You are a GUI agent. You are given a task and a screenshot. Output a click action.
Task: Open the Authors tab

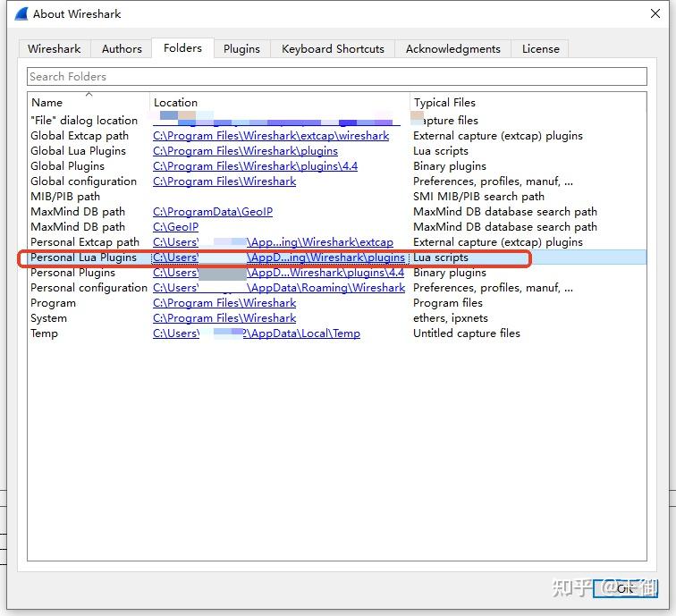[x=122, y=48]
